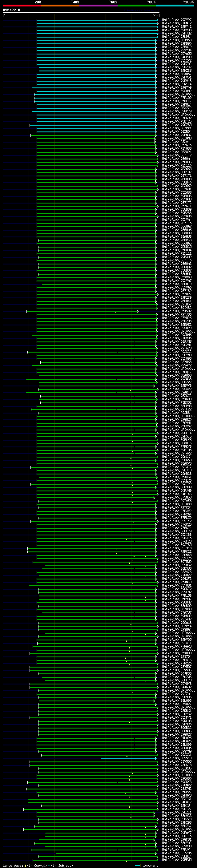This screenshot has width=197, height=868.
Task: Select UniRef100_Q9C7S5 label
Action: click(177, 125)
